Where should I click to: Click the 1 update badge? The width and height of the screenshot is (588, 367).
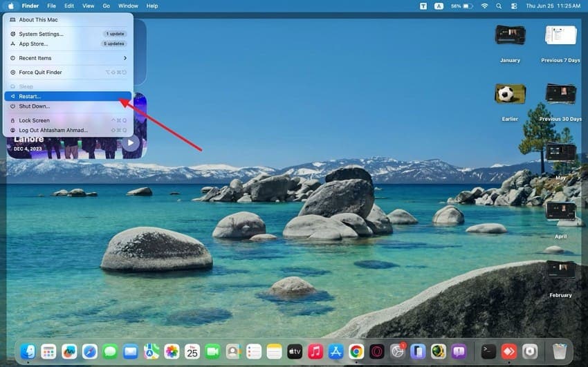pos(115,34)
